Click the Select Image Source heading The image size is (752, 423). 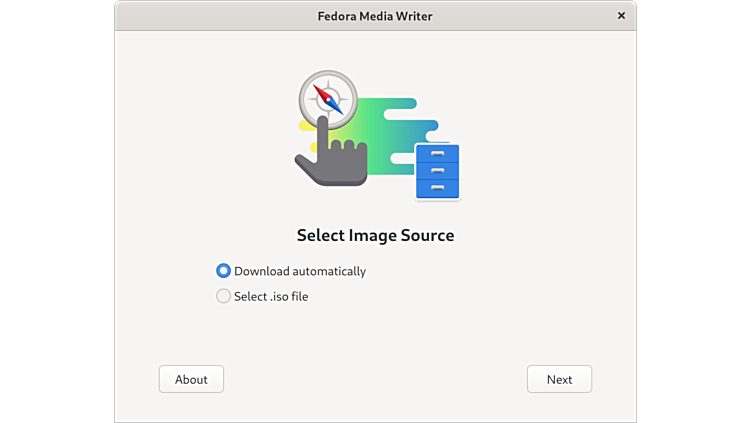375,236
